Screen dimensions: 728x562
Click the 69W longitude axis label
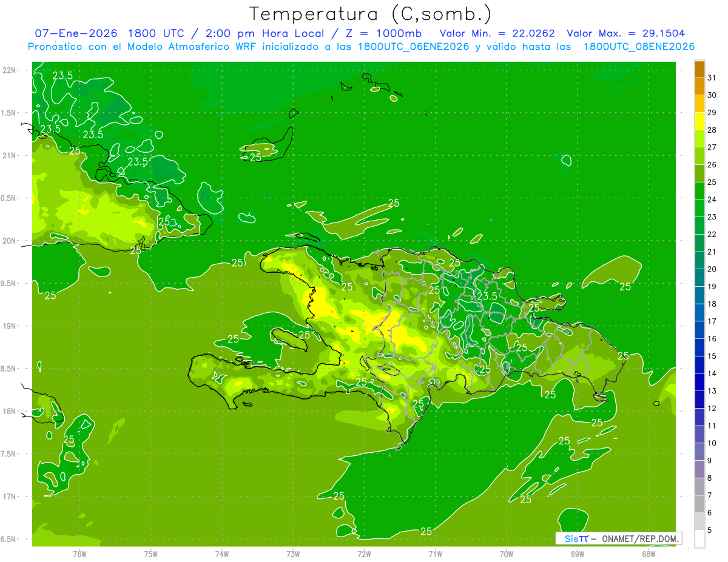coord(577,554)
